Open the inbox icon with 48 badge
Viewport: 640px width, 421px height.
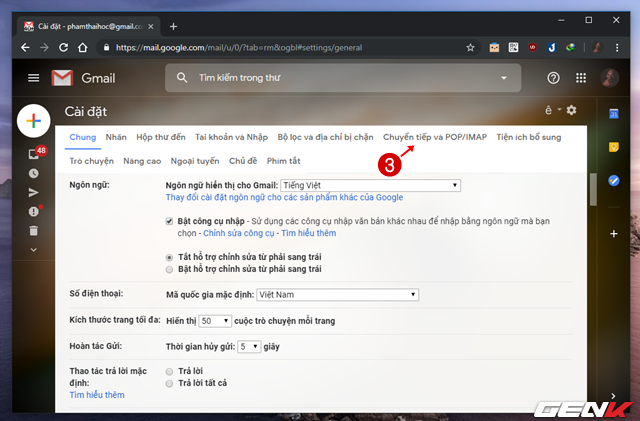(x=33, y=153)
